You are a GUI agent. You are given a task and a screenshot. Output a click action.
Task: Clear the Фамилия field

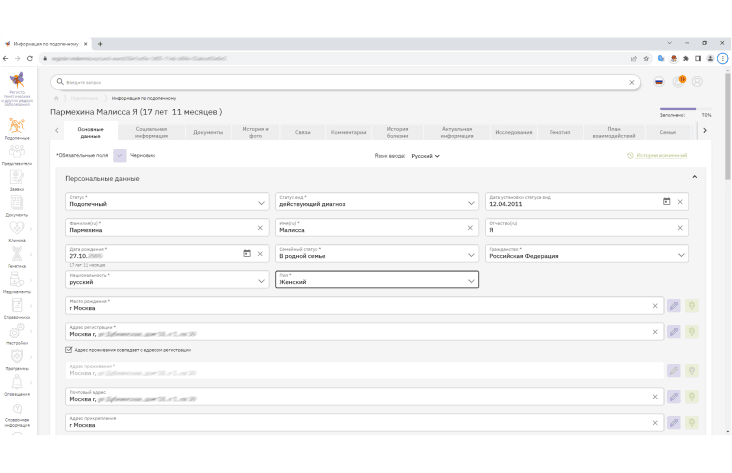point(260,228)
